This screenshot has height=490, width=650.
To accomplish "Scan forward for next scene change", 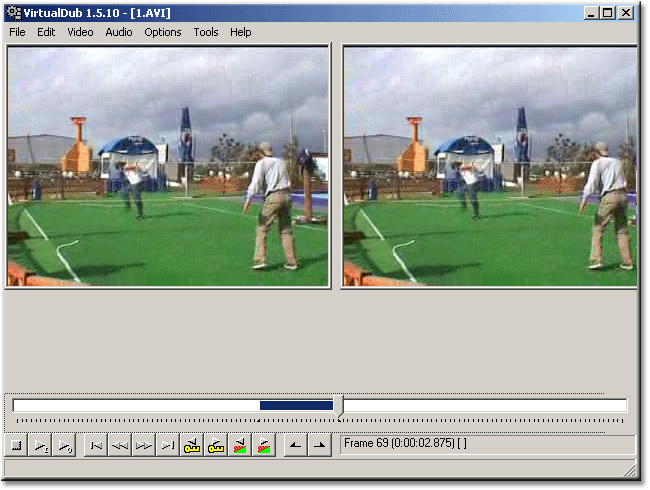I will point(264,445).
